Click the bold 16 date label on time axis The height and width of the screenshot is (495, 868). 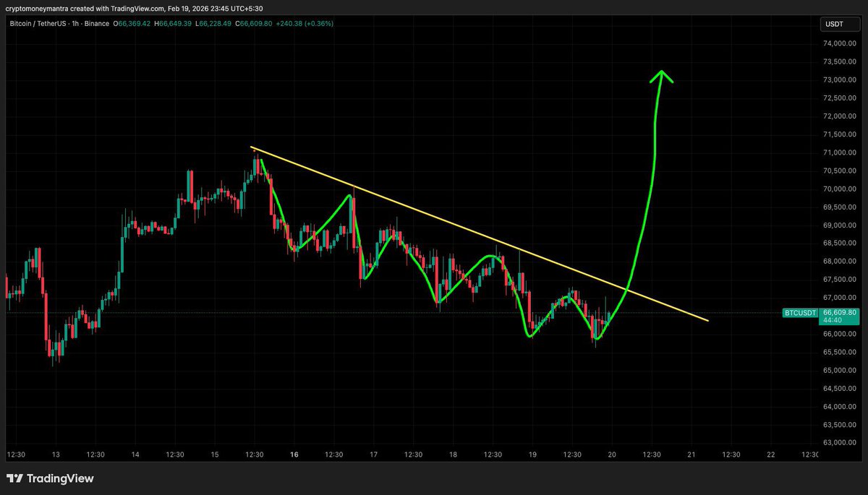(x=294, y=455)
